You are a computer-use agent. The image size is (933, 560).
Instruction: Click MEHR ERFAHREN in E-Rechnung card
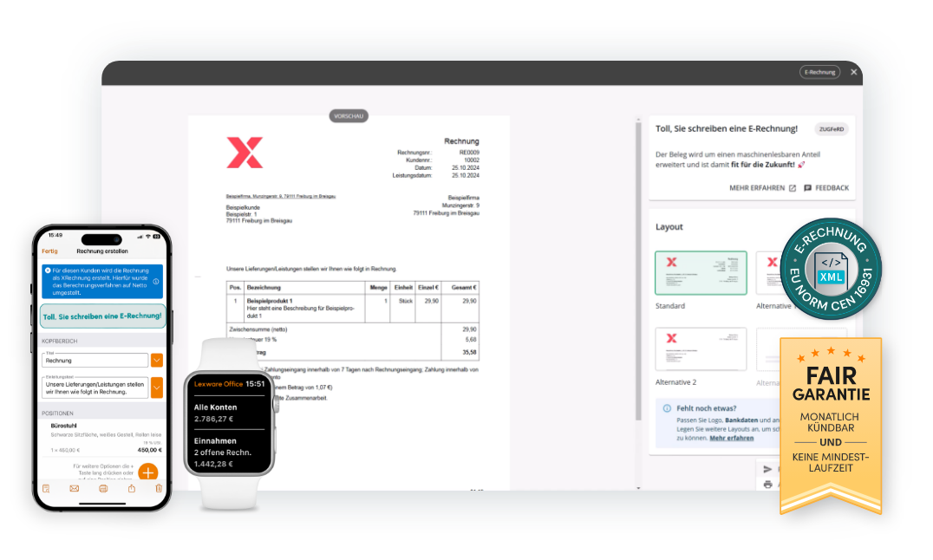757,188
